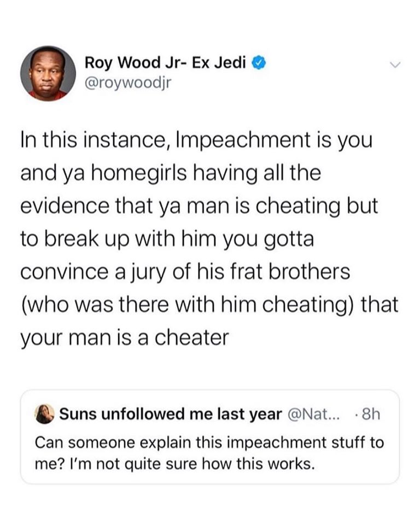Click the blue verified checkmark badge
This screenshot has height=525, width=420.
tap(259, 63)
